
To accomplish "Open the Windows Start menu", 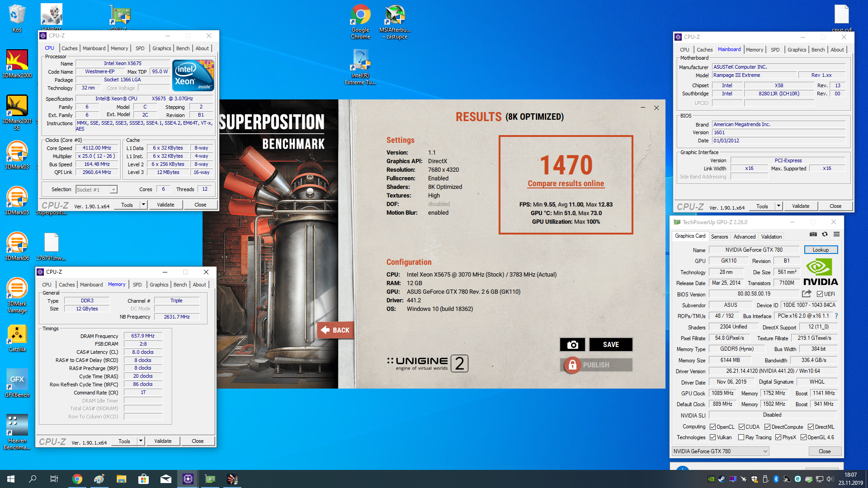I will (x=11, y=479).
